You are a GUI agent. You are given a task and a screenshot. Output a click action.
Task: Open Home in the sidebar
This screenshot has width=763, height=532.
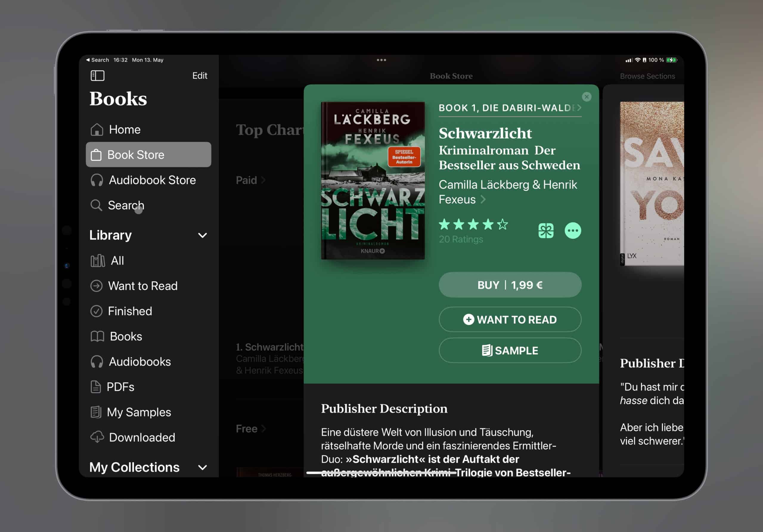[148, 130]
